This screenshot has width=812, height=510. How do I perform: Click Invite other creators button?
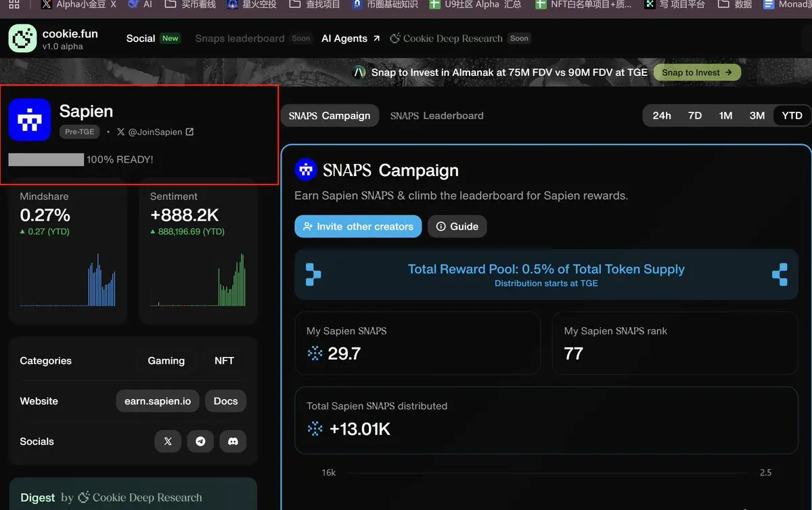point(358,226)
